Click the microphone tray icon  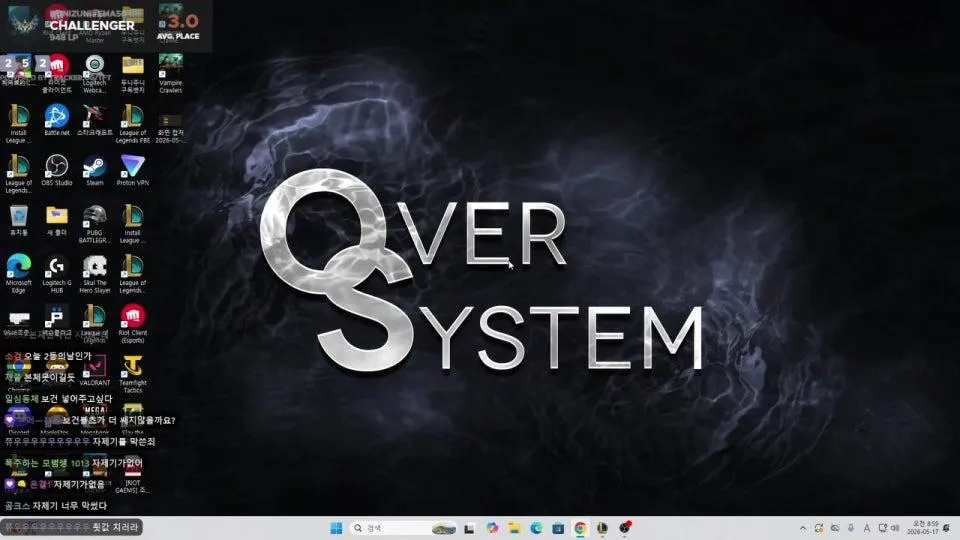click(850, 528)
